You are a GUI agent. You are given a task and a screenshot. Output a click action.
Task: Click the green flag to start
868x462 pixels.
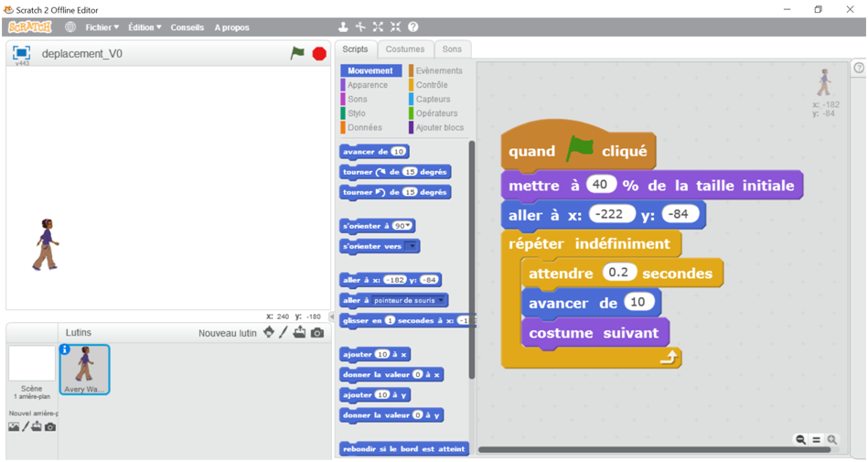297,53
